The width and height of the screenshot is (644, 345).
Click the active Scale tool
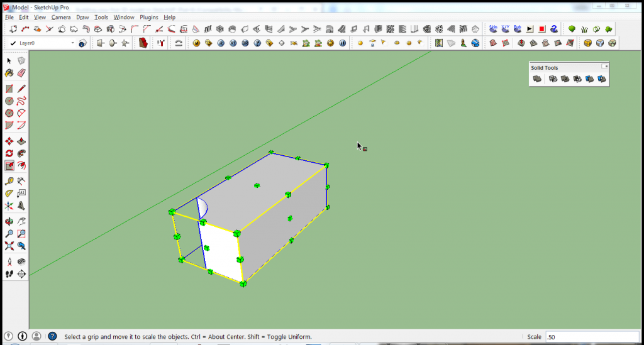click(x=9, y=166)
